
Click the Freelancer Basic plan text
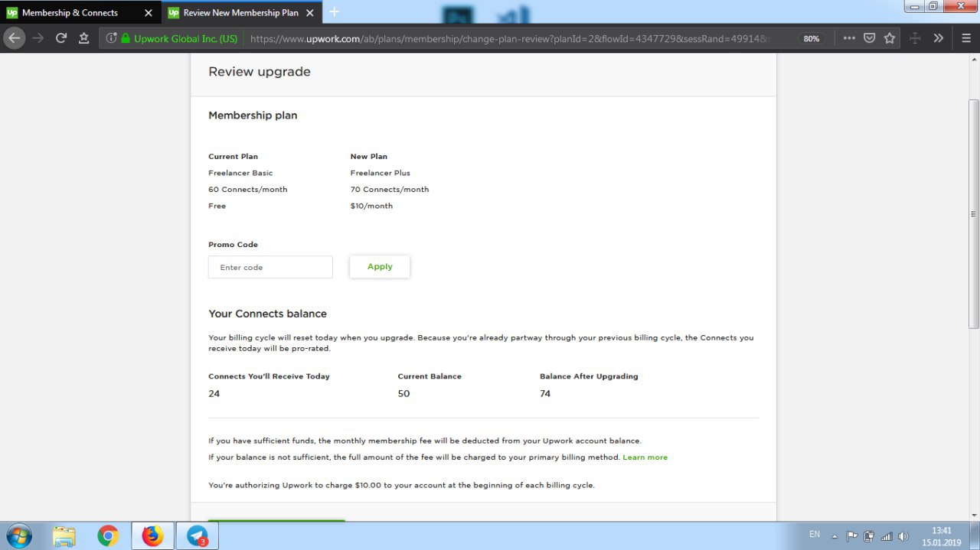point(240,173)
